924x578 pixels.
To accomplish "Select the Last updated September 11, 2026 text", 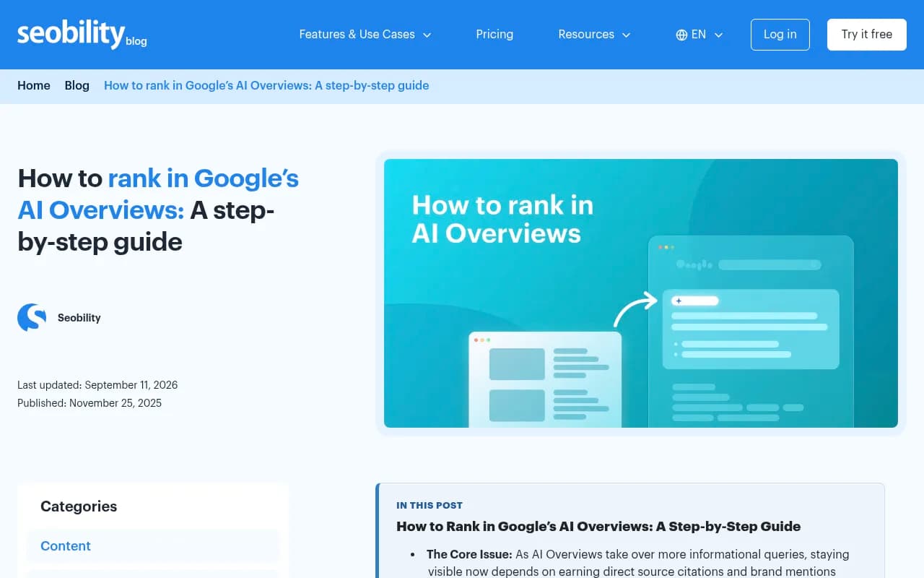I will pos(97,385).
